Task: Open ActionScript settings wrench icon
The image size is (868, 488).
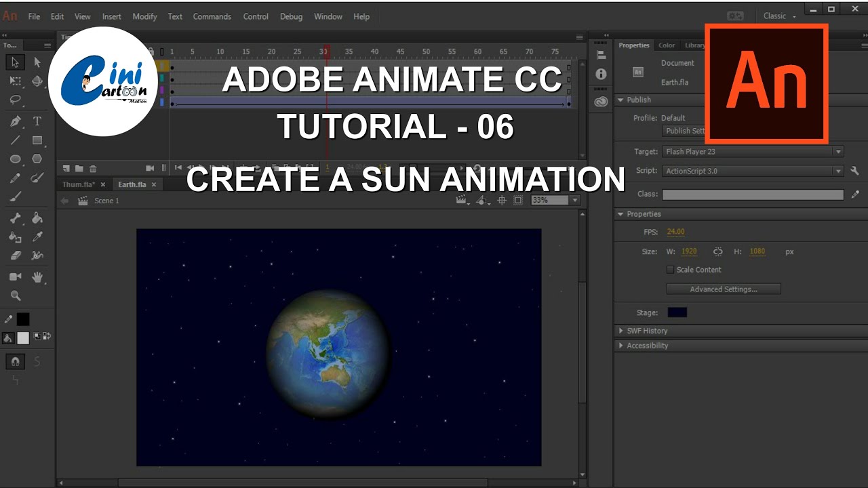Action: click(855, 171)
